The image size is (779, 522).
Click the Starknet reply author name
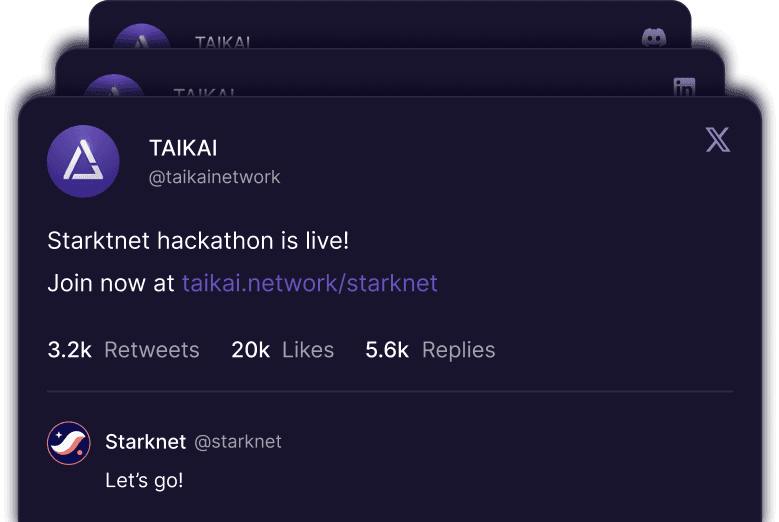[x=144, y=441]
